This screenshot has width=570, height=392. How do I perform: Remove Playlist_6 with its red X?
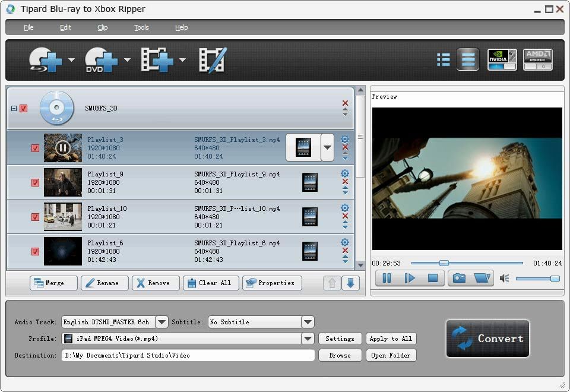point(345,251)
